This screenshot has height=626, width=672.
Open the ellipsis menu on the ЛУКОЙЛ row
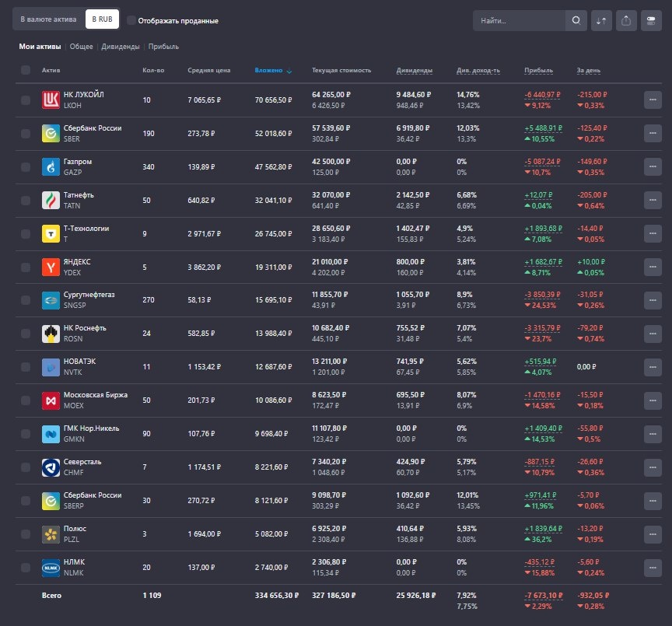pyautogui.click(x=653, y=100)
